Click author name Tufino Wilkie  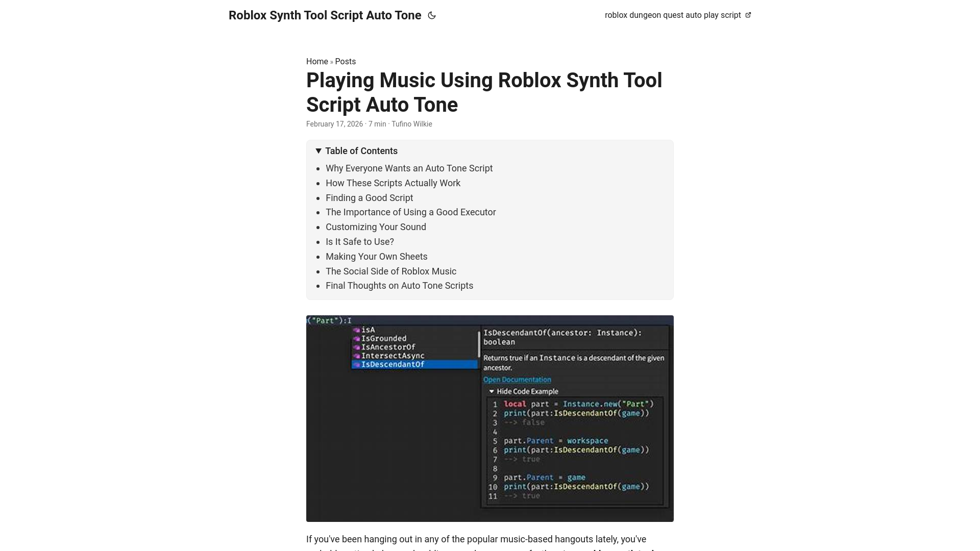412,124
